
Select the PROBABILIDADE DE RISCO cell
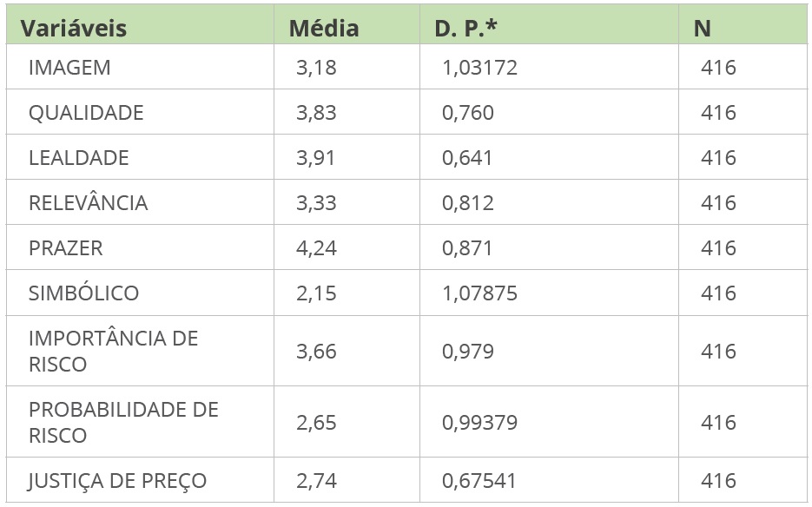pos(122,422)
